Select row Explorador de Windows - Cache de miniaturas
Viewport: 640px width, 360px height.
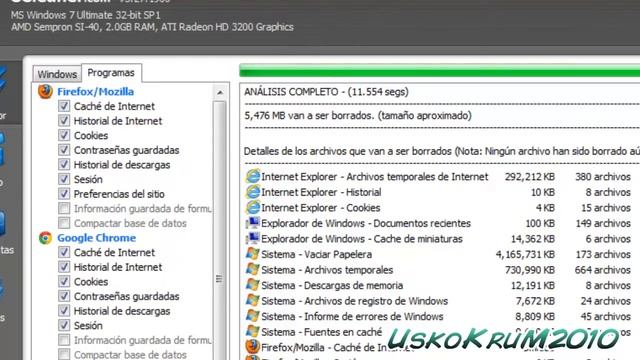tap(438, 239)
